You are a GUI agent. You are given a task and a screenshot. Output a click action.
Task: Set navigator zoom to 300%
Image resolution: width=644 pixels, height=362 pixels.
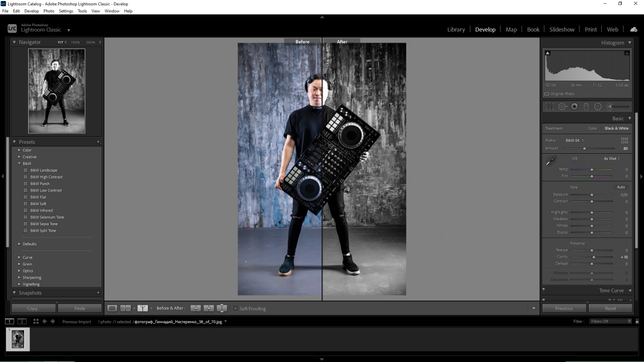coord(90,42)
